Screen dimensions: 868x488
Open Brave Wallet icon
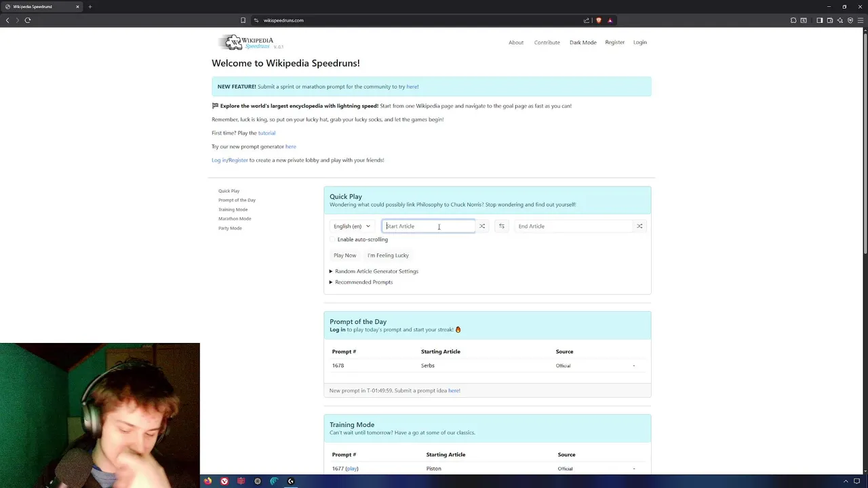point(829,20)
